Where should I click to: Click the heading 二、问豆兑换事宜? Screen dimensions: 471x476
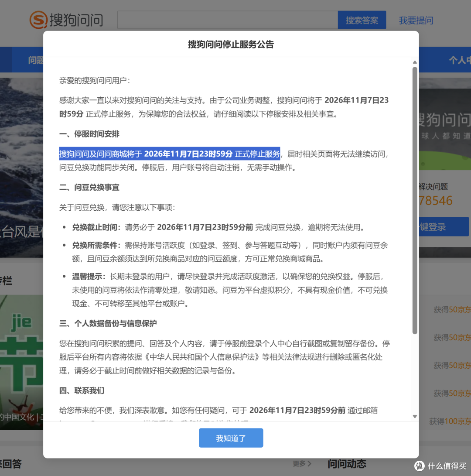[x=89, y=187]
